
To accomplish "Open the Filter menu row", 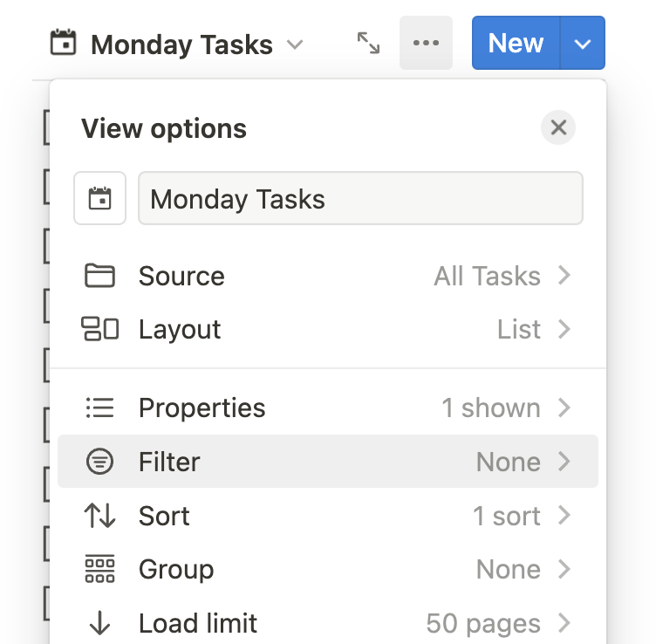I will coord(328,461).
